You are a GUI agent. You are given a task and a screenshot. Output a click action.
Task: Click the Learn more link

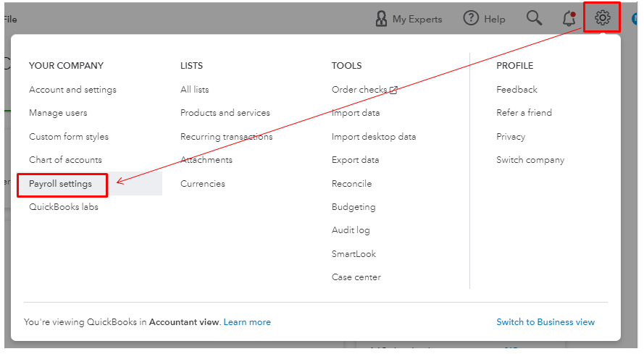click(x=247, y=322)
